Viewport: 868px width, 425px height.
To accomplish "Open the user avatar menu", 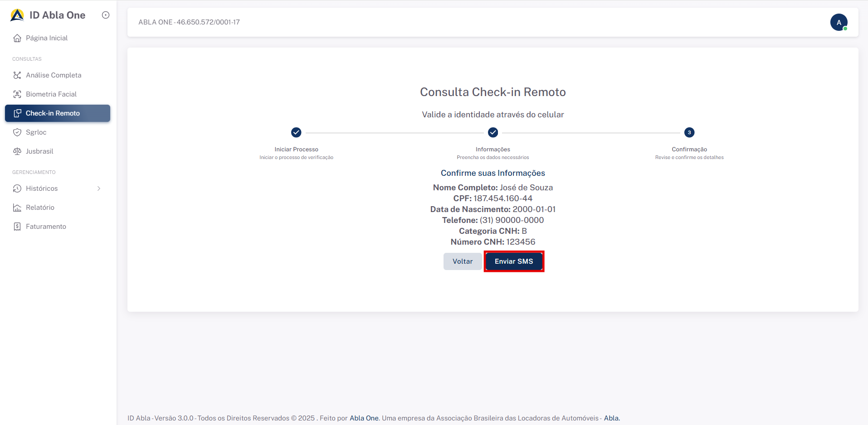I will pos(839,22).
